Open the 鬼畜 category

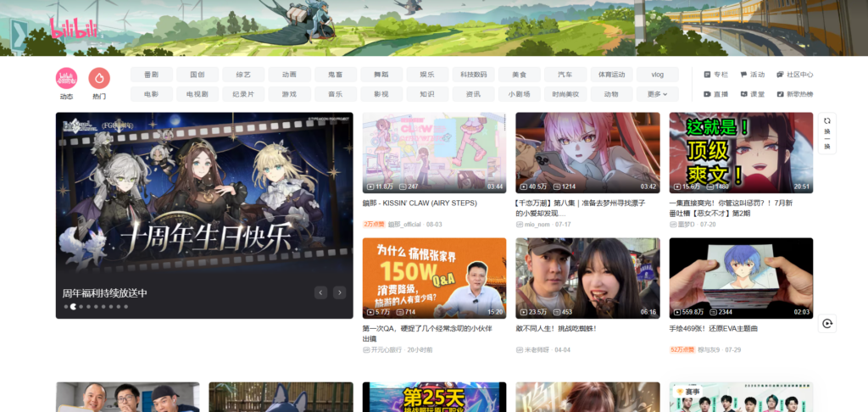pyautogui.click(x=336, y=75)
